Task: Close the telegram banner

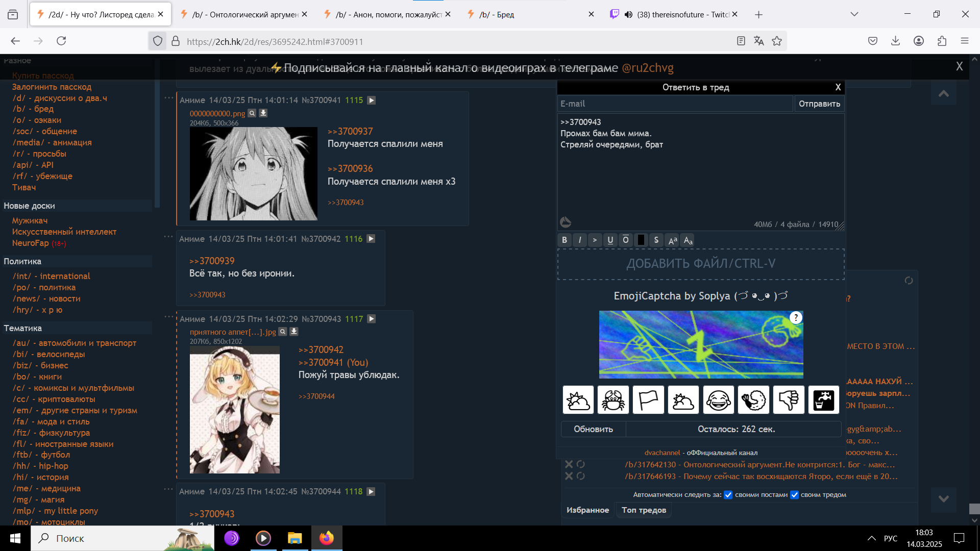Action: pos(959,67)
